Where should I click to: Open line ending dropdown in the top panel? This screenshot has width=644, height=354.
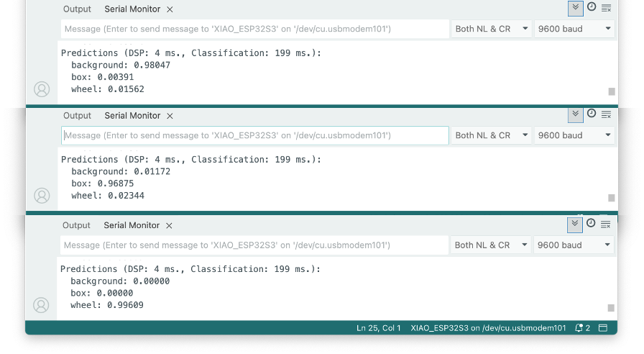[x=492, y=29]
